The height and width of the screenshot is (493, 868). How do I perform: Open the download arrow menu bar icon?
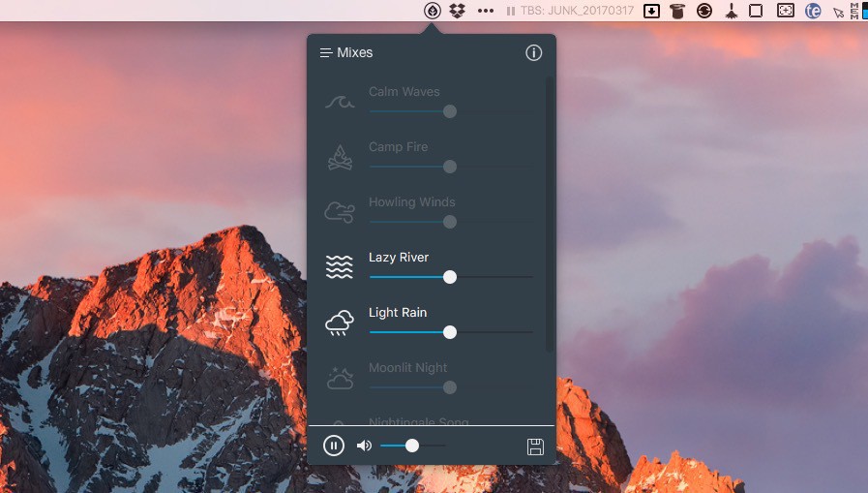click(651, 11)
